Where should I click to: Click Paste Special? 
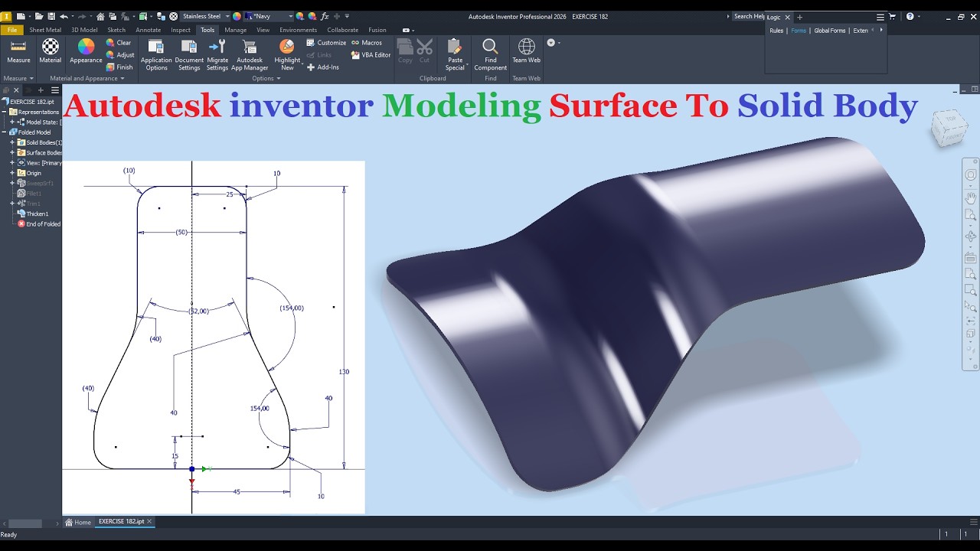pyautogui.click(x=455, y=55)
